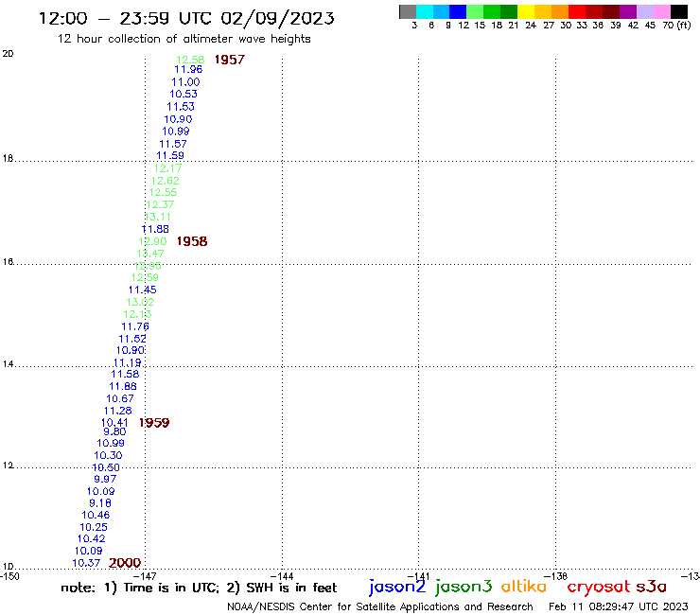
Task: Select the purple swatch in the legend bar
Action: (x=628, y=11)
